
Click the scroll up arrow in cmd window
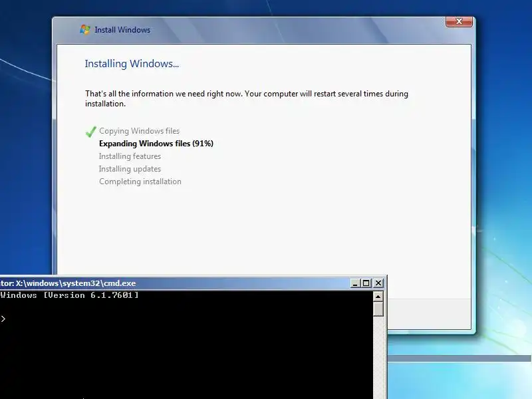378,296
